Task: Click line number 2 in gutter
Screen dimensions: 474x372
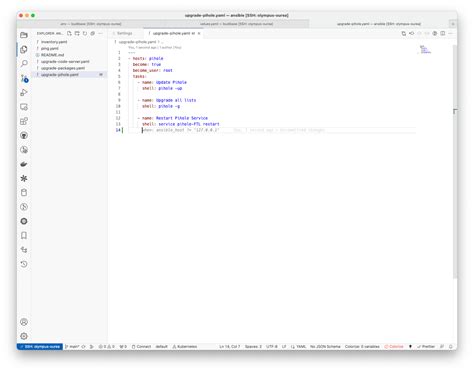Action: (119, 58)
